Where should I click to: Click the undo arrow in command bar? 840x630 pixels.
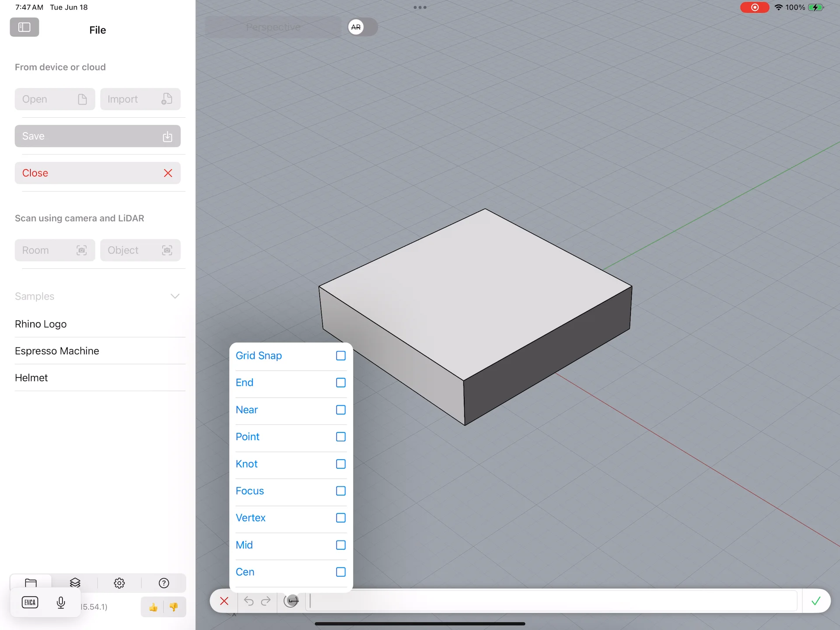(248, 601)
